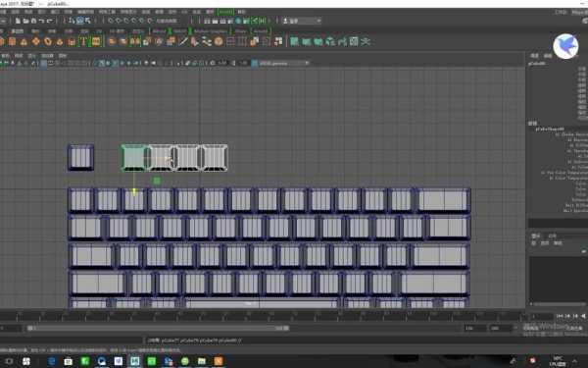
Task: Redo action icon in status line
Action: 50,21
